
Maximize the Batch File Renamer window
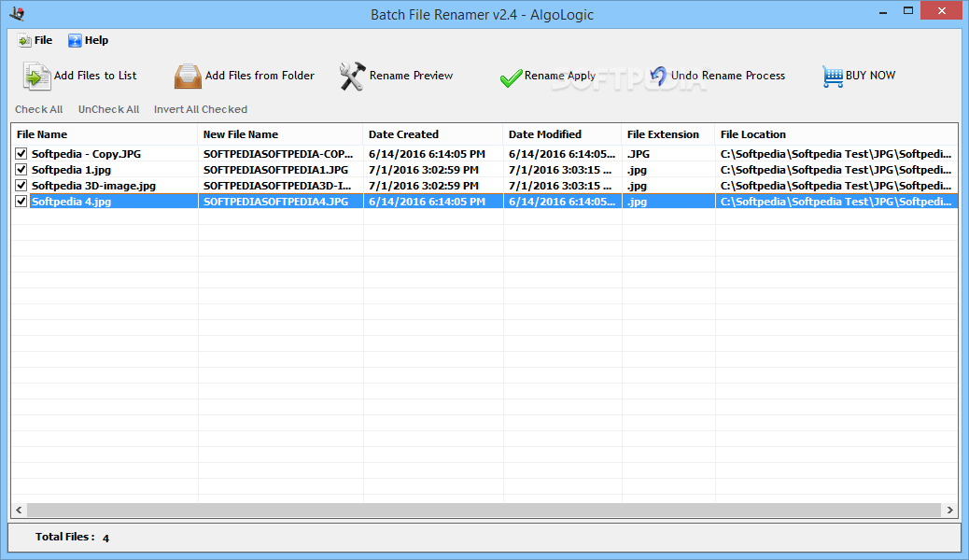908,11
